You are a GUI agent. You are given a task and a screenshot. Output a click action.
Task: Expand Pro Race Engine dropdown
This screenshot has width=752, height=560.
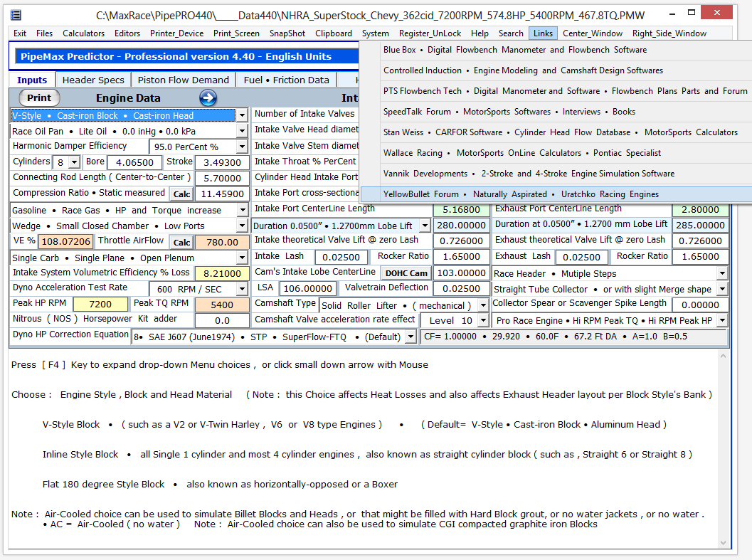[x=722, y=320]
